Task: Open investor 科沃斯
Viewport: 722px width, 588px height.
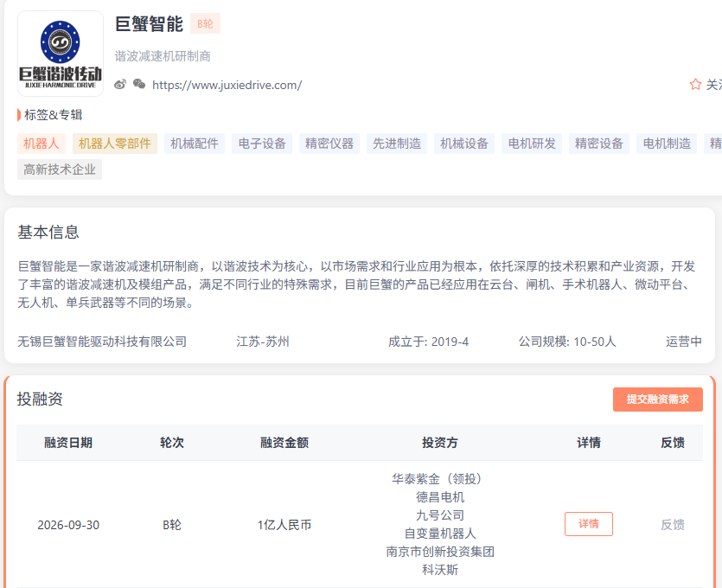Action: point(440,570)
